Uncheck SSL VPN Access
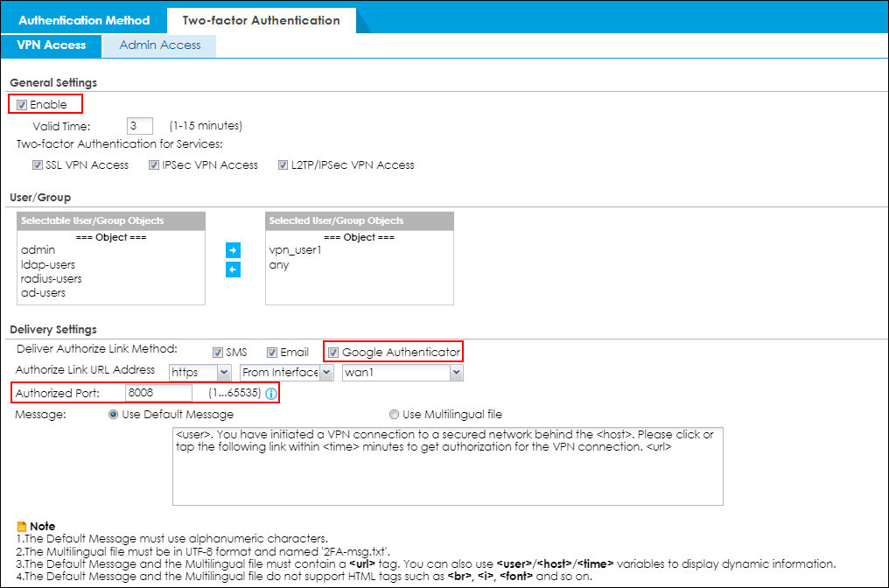The image size is (889, 588). tap(38, 165)
